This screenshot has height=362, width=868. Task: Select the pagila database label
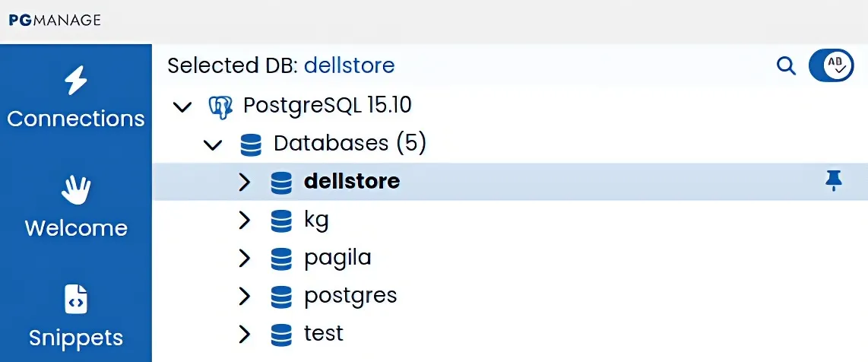tap(337, 258)
